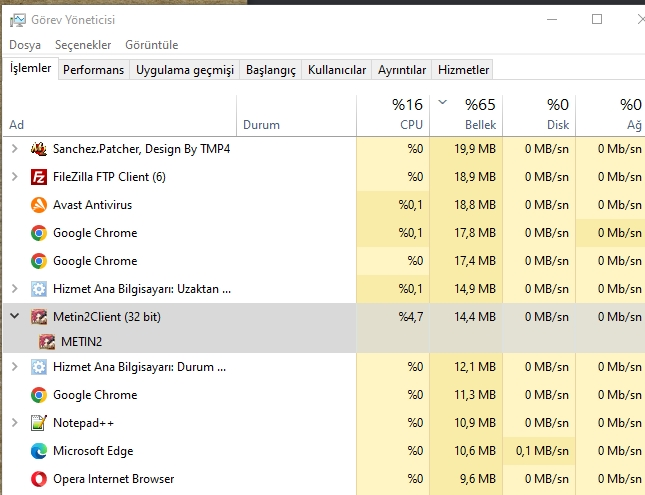Select the METIN2 child entry
Screen dimensions: 645x495
(81, 342)
